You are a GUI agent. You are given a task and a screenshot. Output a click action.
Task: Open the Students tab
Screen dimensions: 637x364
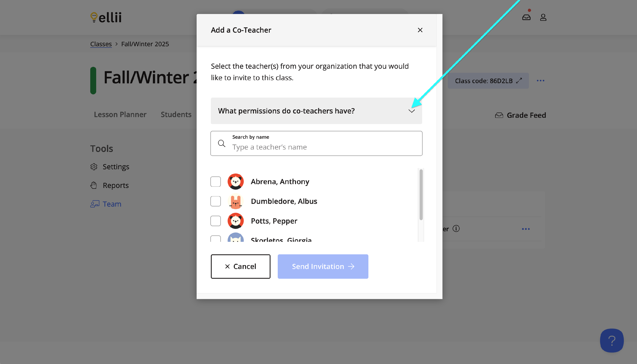click(176, 115)
